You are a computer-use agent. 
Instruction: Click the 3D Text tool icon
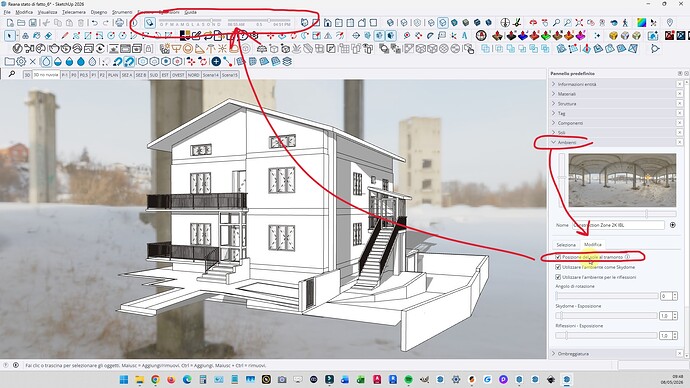coord(465,36)
